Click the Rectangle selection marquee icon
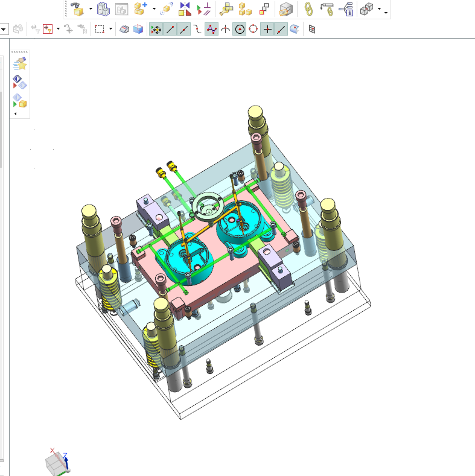The width and height of the screenshot is (475, 476). [x=100, y=29]
